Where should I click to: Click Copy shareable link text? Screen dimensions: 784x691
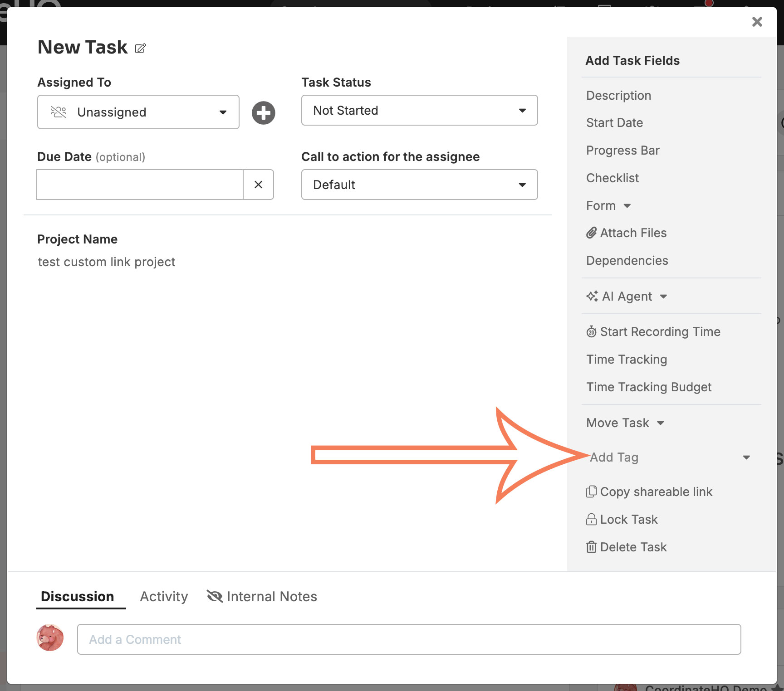[656, 492]
